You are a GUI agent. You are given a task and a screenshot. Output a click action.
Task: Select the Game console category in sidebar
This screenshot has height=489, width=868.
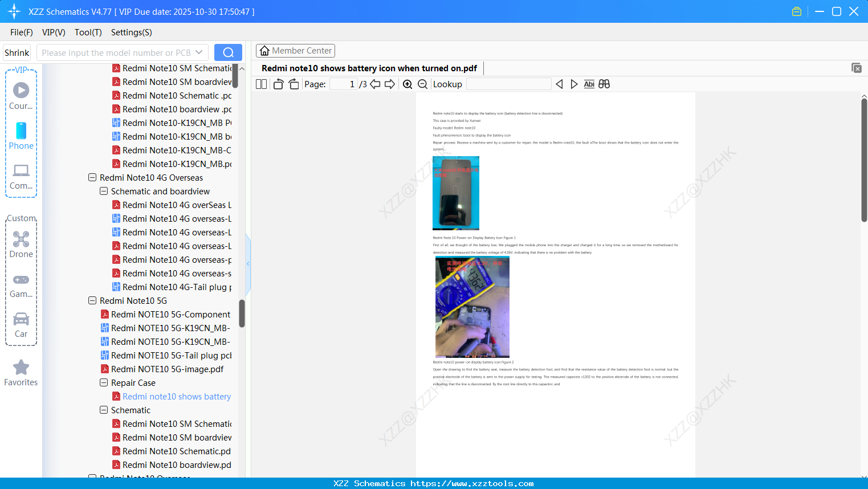click(21, 286)
